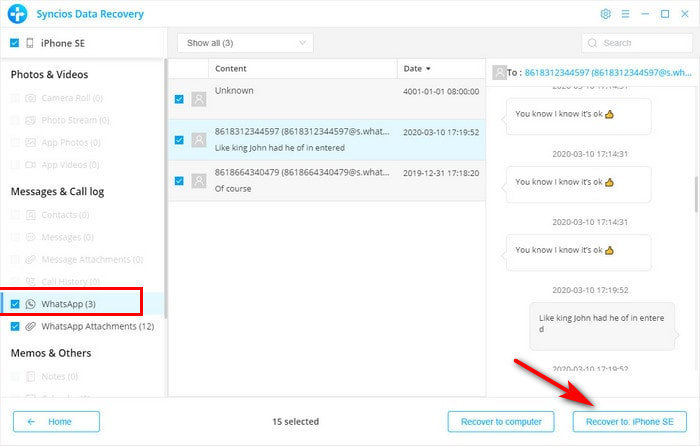Screen dimensions: 700x446
Task: Click the Photo Stream icon
Action: (30, 120)
